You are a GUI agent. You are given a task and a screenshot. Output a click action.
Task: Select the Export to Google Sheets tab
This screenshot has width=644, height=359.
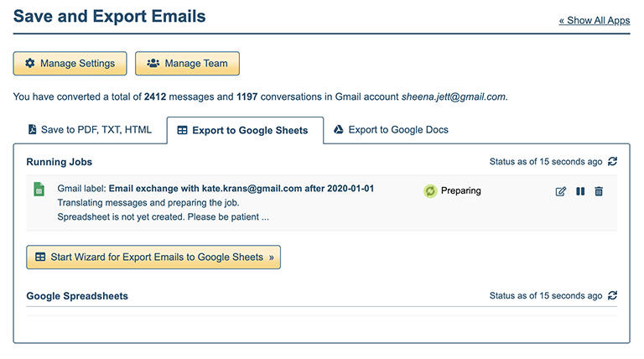245,131
